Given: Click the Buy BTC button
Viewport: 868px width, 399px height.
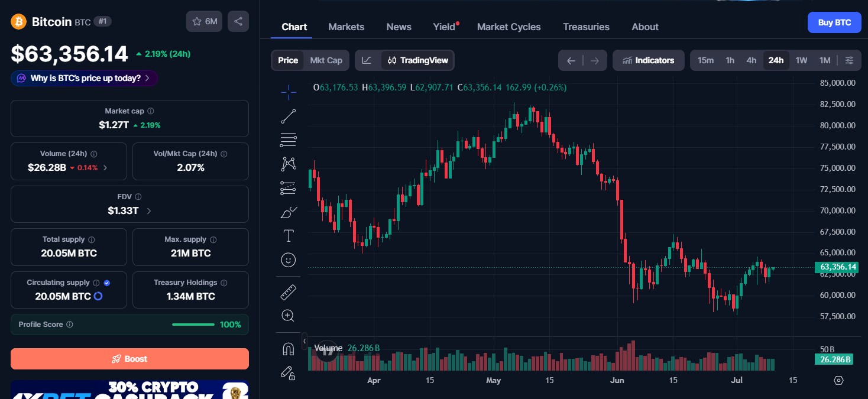Looking at the screenshot, I should coord(834,22).
